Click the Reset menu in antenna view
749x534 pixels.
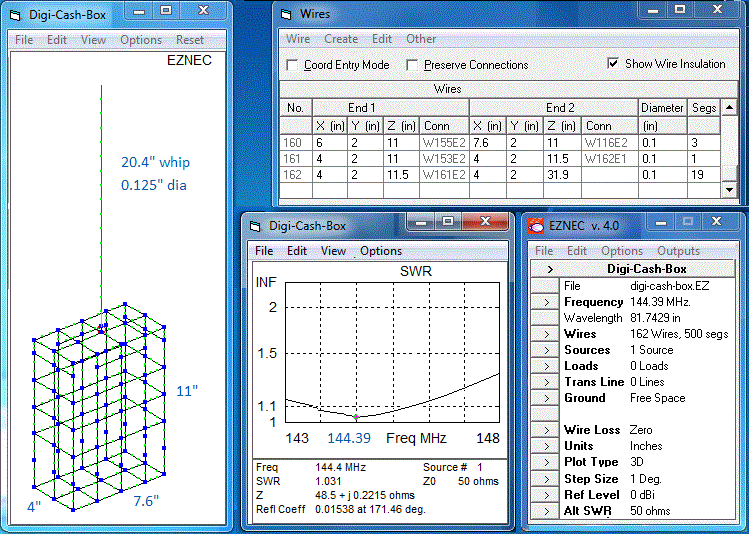pyautogui.click(x=189, y=40)
